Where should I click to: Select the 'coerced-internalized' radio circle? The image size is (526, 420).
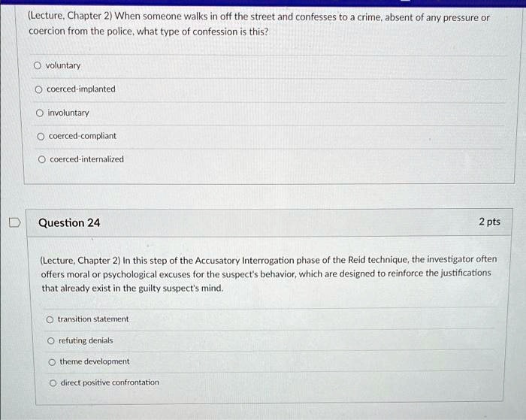pyautogui.click(x=41, y=159)
